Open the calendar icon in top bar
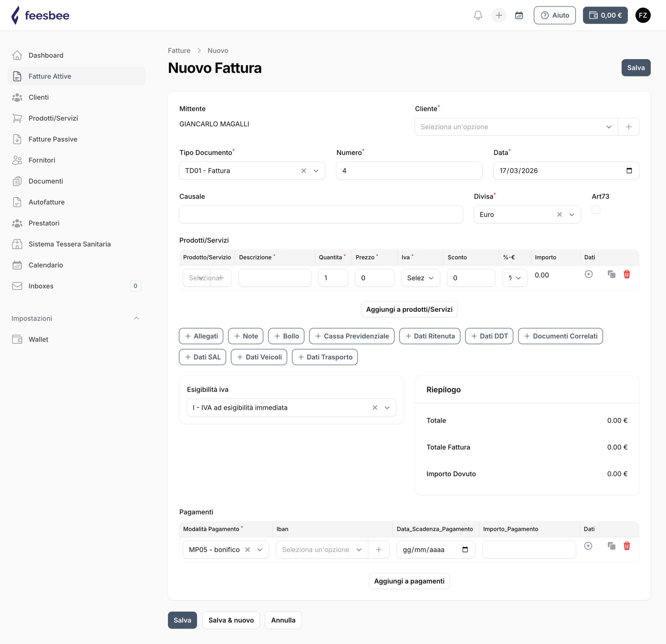This screenshot has height=644, width=666. tap(518, 15)
